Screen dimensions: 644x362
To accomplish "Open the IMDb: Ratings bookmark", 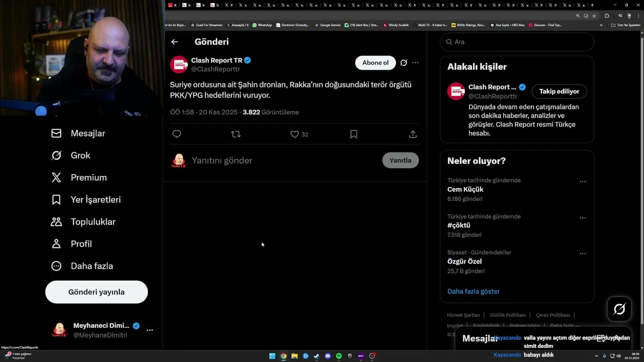I will pos(468,25).
